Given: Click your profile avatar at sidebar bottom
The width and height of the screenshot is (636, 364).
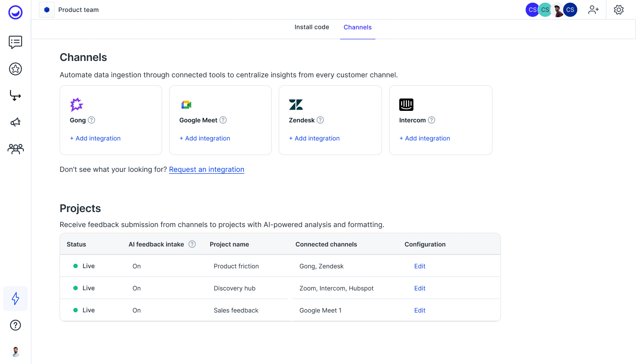Looking at the screenshot, I should (15, 351).
